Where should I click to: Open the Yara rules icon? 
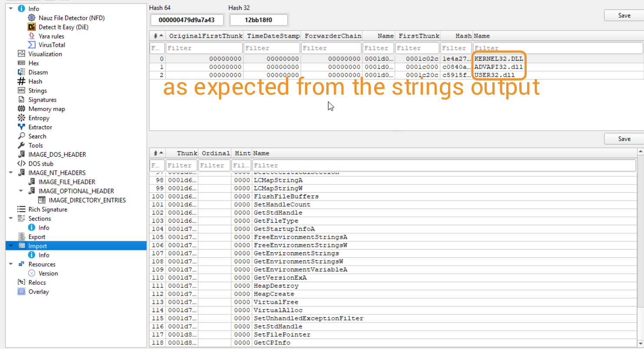(32, 36)
